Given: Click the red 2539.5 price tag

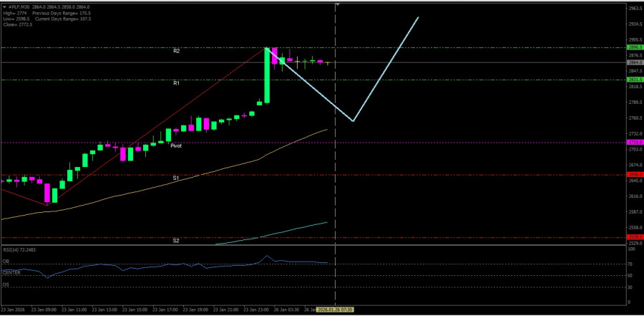Looking at the screenshot, I should [635, 237].
